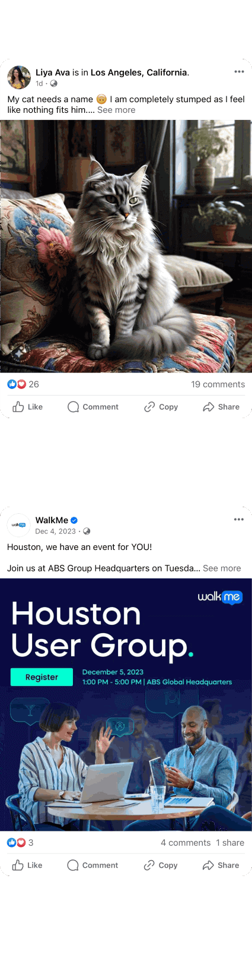The height and width of the screenshot is (980, 252).
Task: Expand cat post text with See more
Action: [116, 110]
